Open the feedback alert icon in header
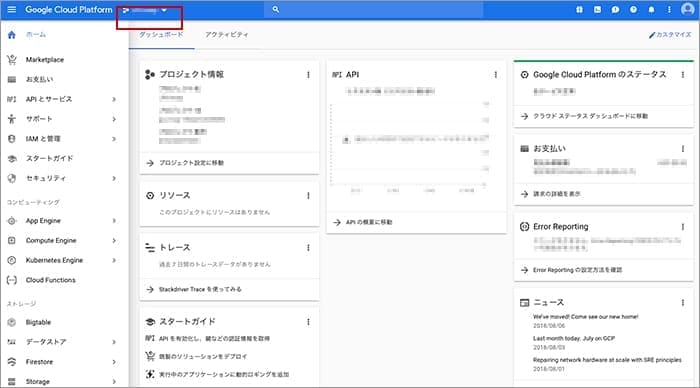The width and height of the screenshot is (700, 388). (x=615, y=9)
